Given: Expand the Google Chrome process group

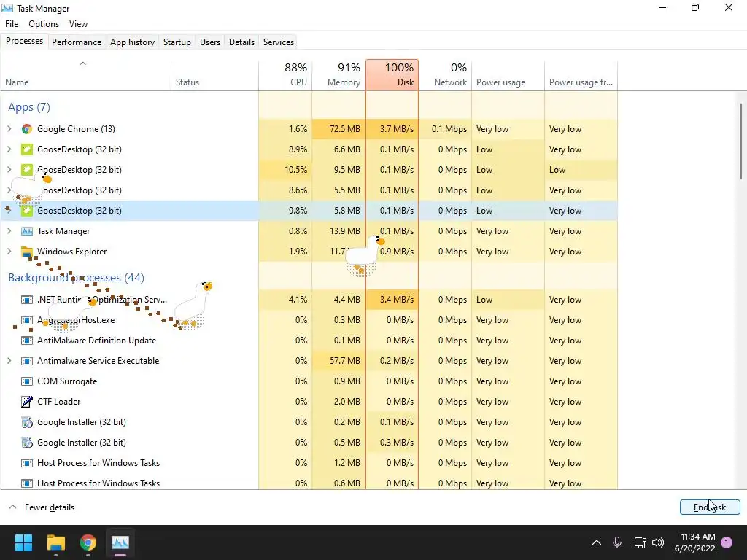Looking at the screenshot, I should coord(9,128).
